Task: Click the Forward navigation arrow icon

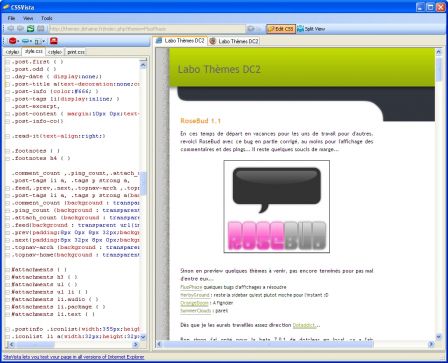Action: click(x=20, y=29)
